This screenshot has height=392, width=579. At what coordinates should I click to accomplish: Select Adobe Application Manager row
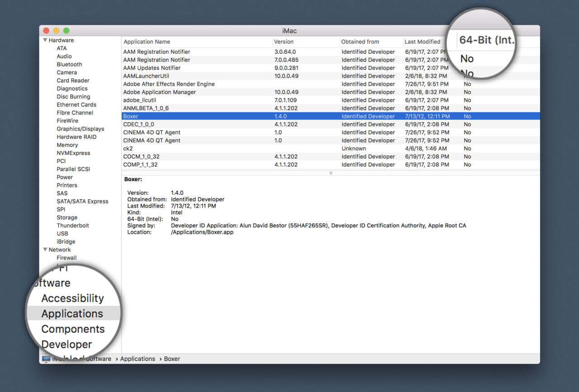click(331, 92)
